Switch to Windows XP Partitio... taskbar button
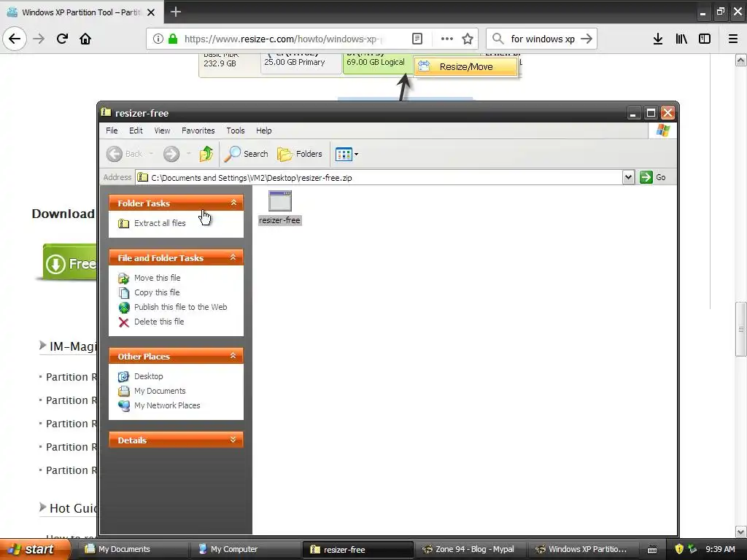The height and width of the screenshot is (560, 747). point(582,549)
